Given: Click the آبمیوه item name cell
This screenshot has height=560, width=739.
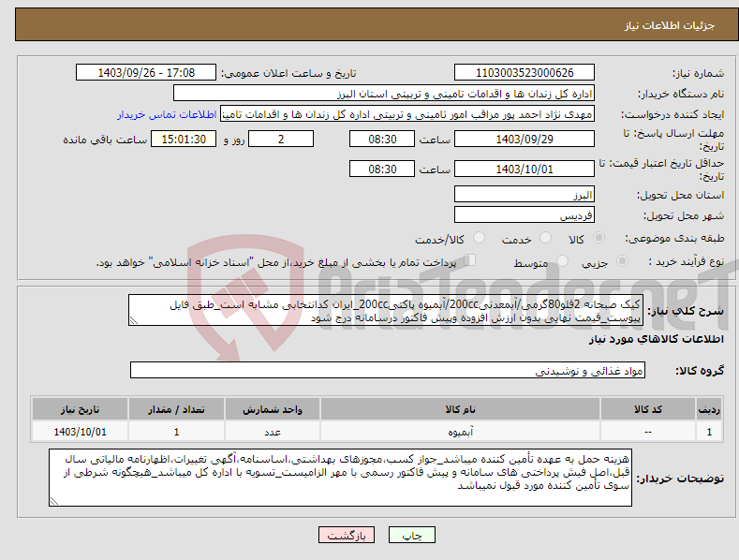Looking at the screenshot, I should click(x=460, y=432).
